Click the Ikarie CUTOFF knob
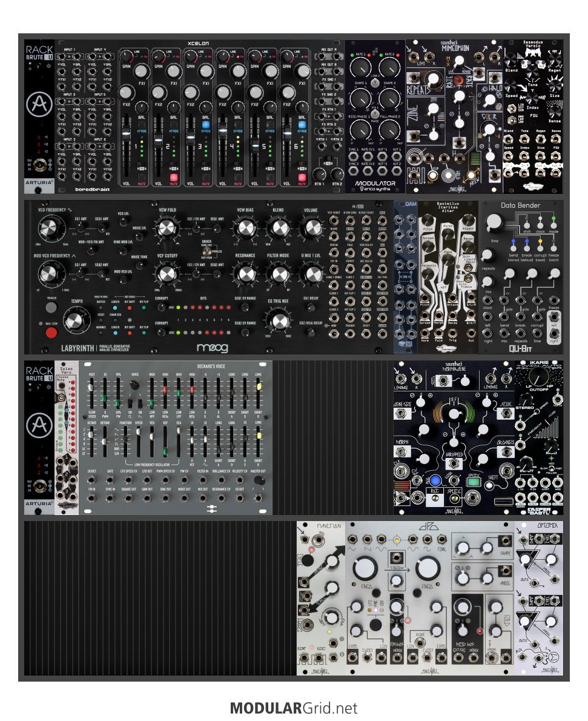The width and height of the screenshot is (588, 721). 538,377
